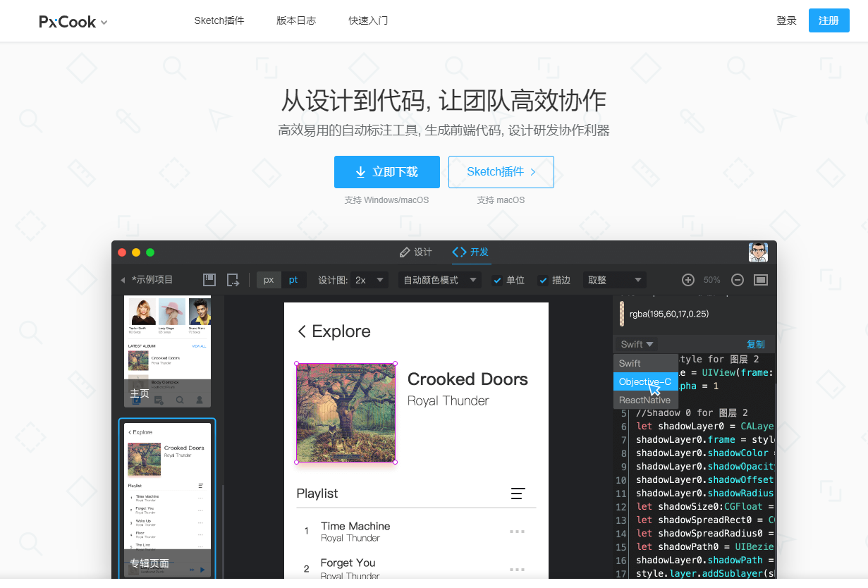Click the 50% zoom level value
The height and width of the screenshot is (588, 868).
pyautogui.click(x=712, y=280)
